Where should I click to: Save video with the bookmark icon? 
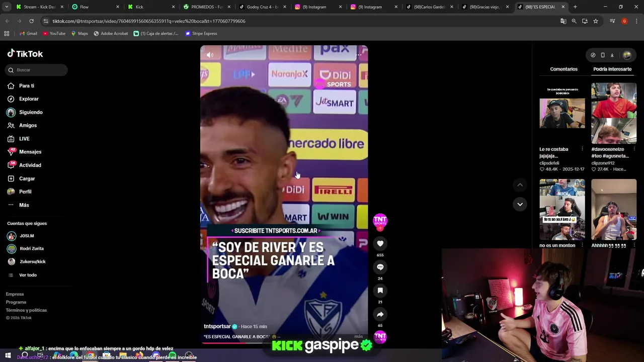tap(380, 291)
